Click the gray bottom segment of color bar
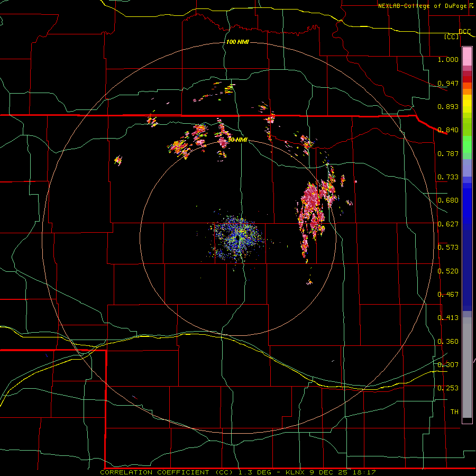 [467, 368]
